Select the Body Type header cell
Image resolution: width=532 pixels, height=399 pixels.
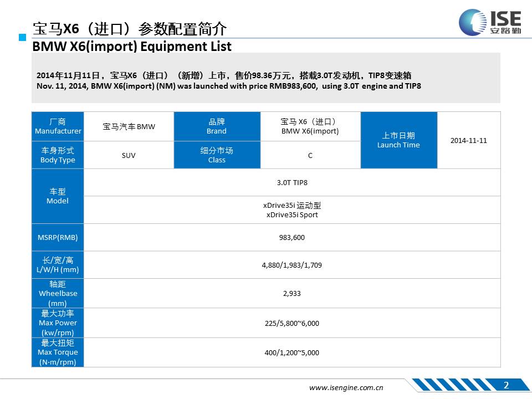pyautogui.click(x=58, y=155)
